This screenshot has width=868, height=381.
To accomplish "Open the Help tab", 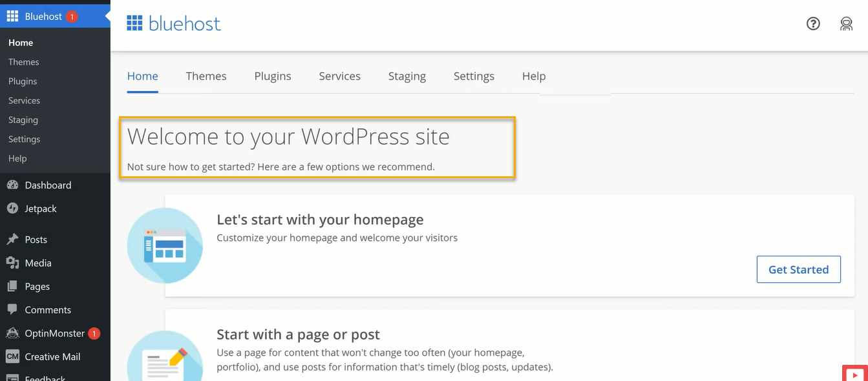I will click(x=534, y=76).
